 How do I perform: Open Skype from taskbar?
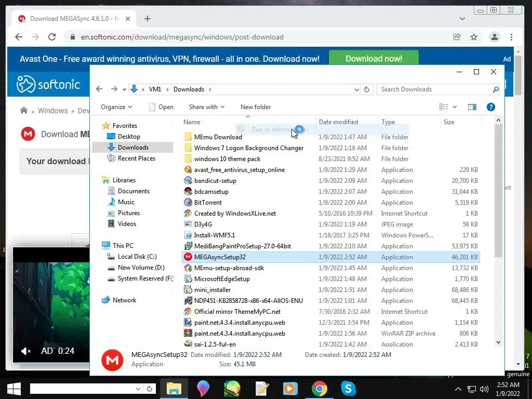point(348,389)
